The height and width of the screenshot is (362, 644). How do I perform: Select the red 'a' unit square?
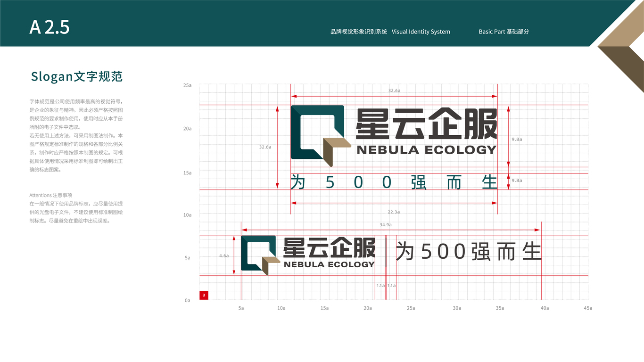(x=204, y=295)
